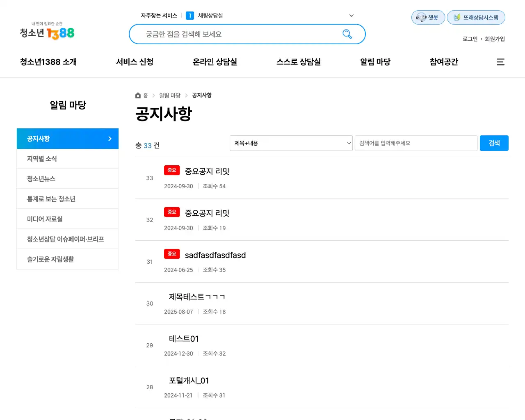Viewport: 525px width, 420px height.
Task: Open the 또래상담시스템 button
Action: tap(476, 18)
